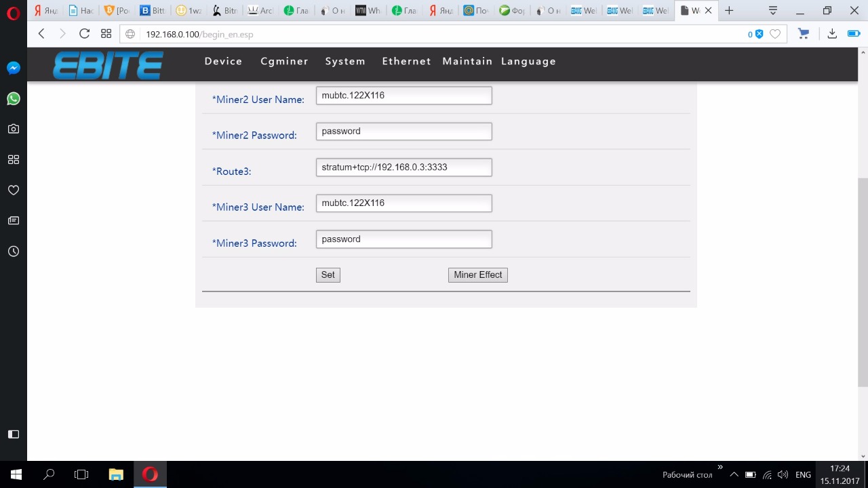
Task: Open the System menu
Action: coord(345,61)
